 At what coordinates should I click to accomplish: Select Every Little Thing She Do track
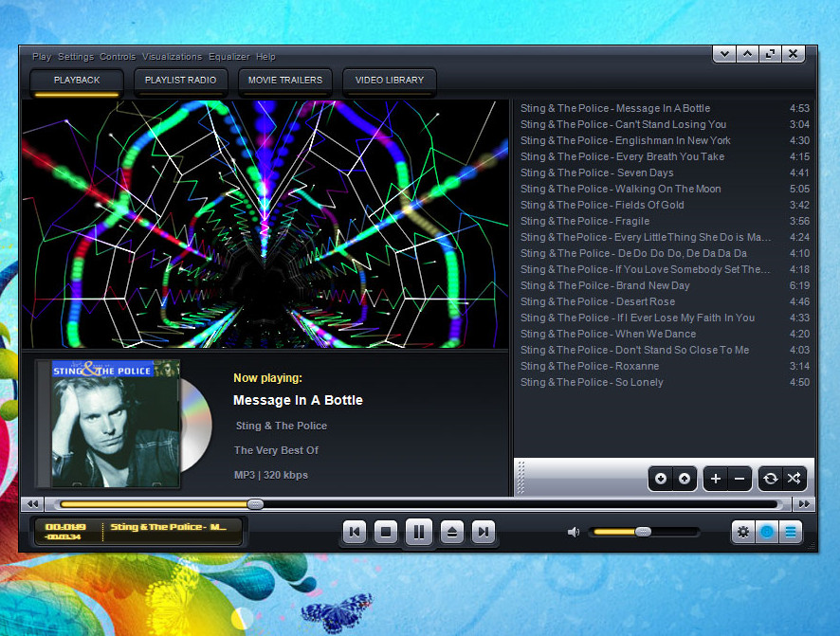(665, 237)
